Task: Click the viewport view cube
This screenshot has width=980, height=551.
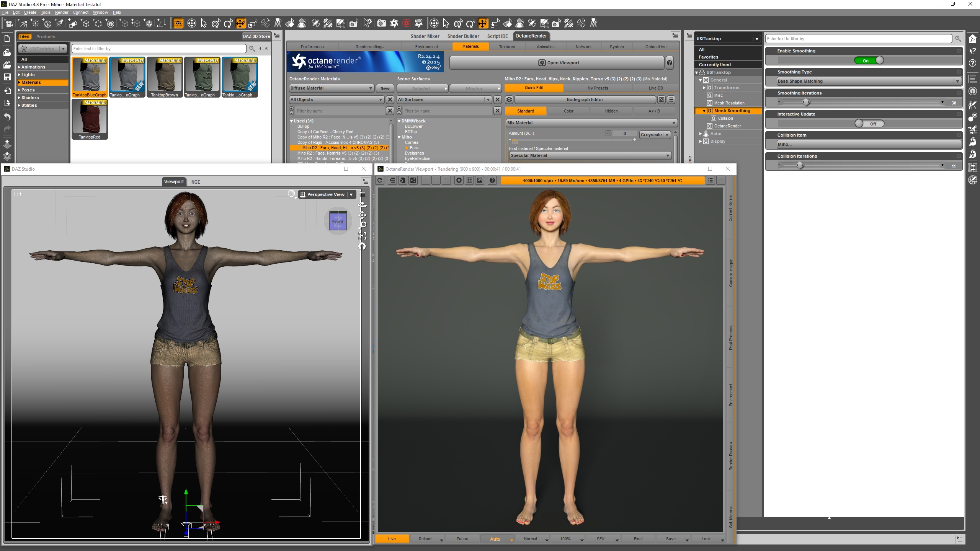Action: (338, 221)
